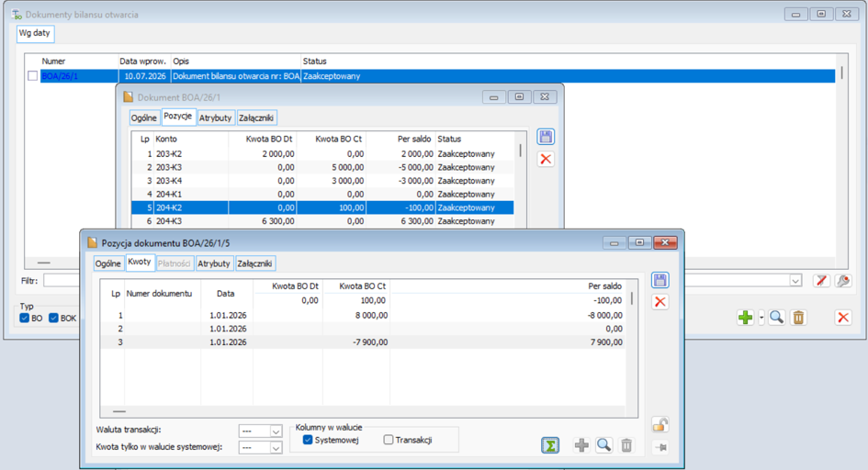868x470 pixels.
Task: Tick the checkbox of row BOA/26/1
Action: [33, 76]
